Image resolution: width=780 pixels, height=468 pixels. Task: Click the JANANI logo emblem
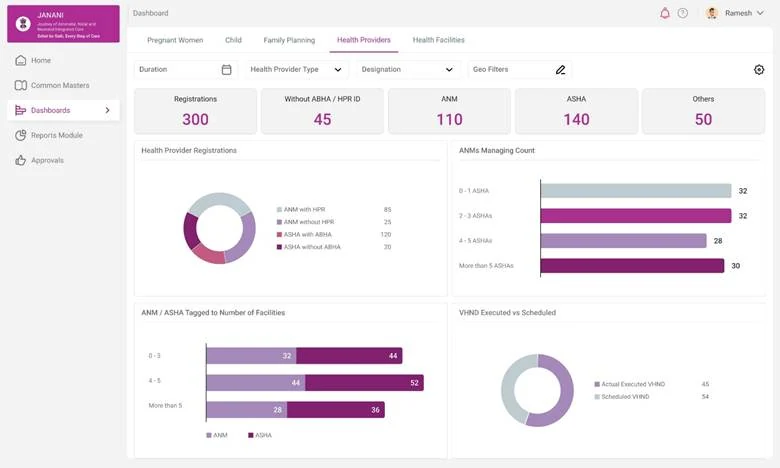tap(23, 23)
